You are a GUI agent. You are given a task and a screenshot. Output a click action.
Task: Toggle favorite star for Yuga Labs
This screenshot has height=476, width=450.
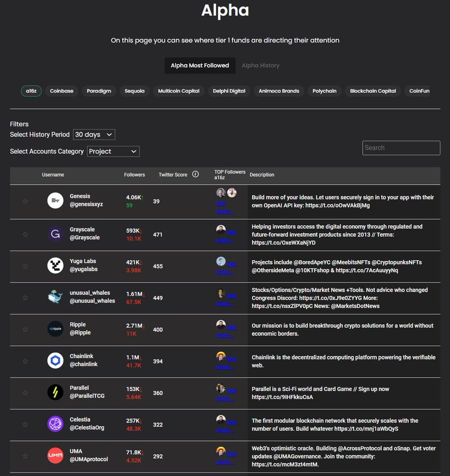point(25,266)
